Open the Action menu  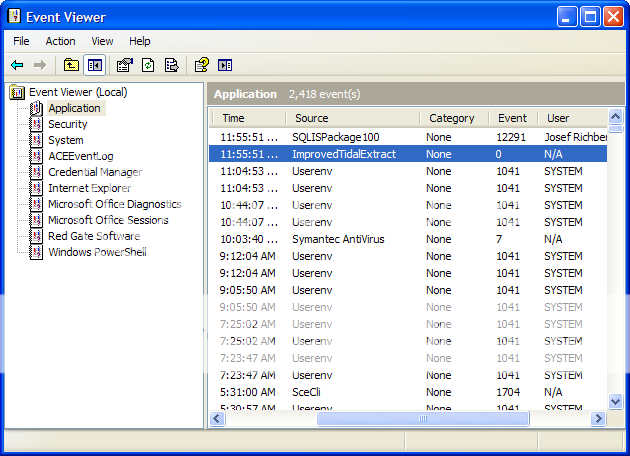60,41
